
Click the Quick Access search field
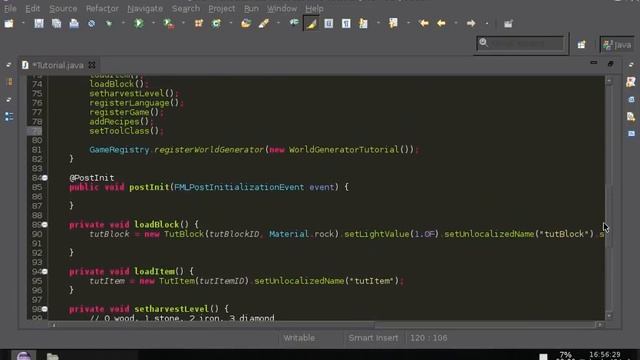[x=520, y=43]
